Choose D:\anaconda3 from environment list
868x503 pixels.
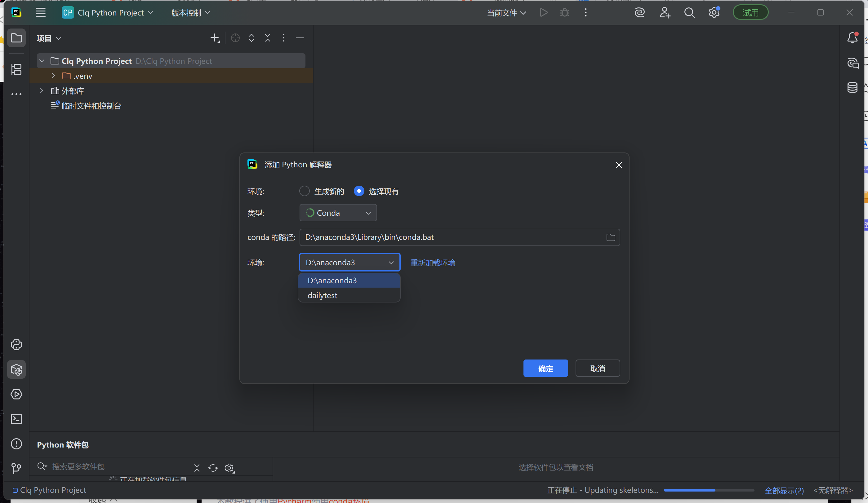(349, 280)
